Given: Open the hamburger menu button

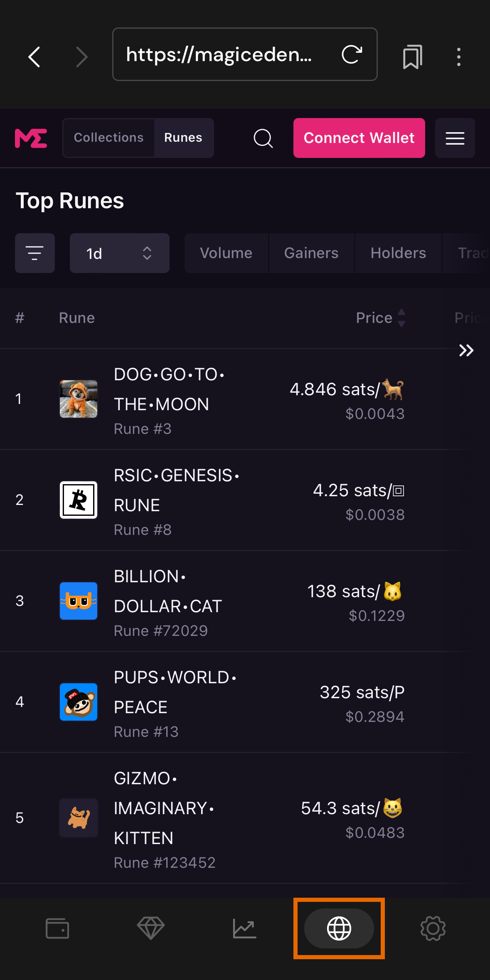Looking at the screenshot, I should 455,138.
